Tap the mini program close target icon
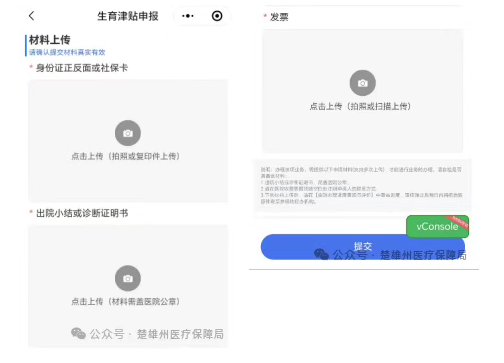Image resolution: width=504 pixels, height=363 pixels. (x=217, y=16)
